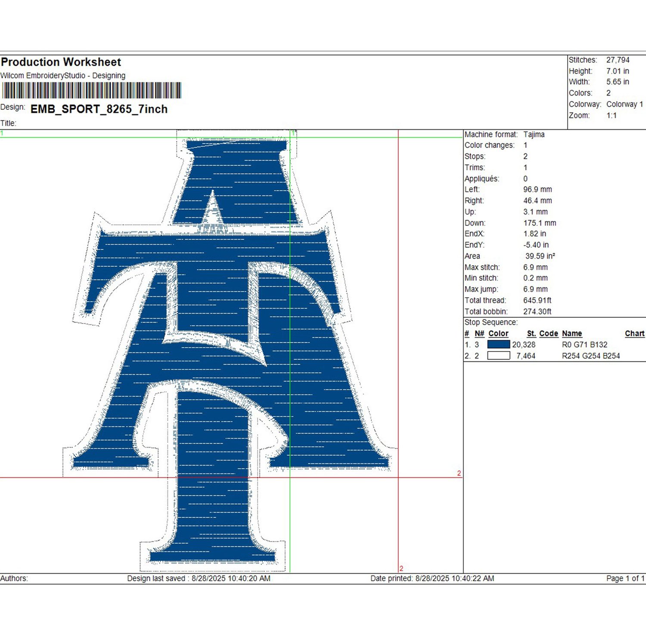This screenshot has width=646, height=644.
Task: Select the Stitches value "27,794"
Action: (x=618, y=60)
